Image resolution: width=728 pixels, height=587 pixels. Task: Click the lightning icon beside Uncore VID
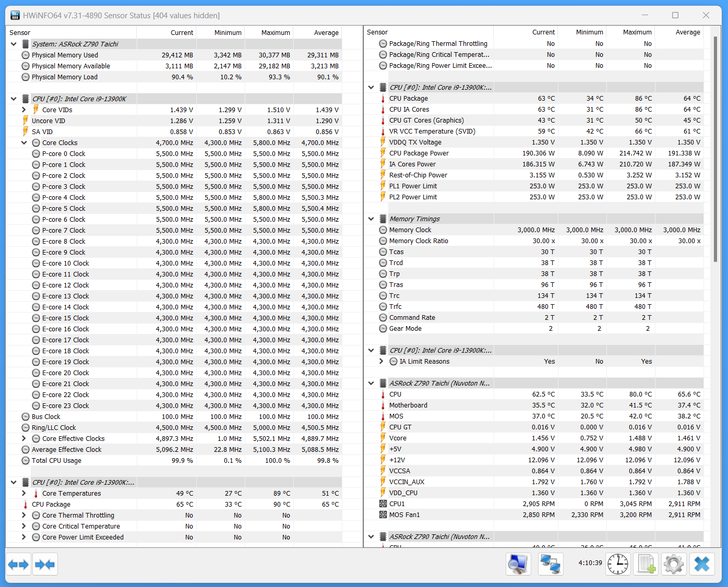click(26, 121)
